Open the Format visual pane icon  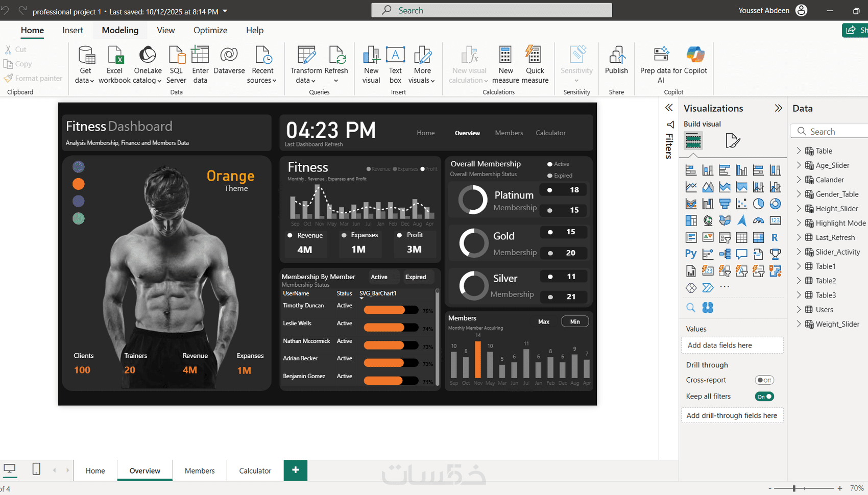point(732,140)
